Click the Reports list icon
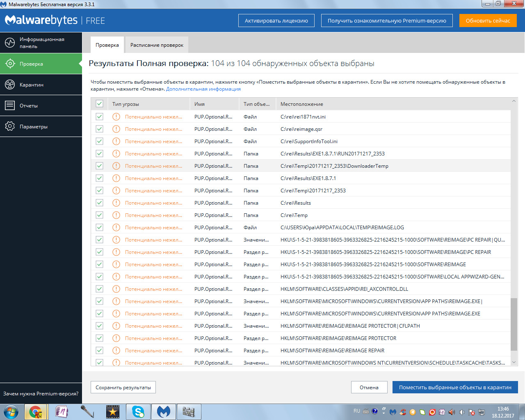This screenshot has width=525, height=420. (10, 105)
